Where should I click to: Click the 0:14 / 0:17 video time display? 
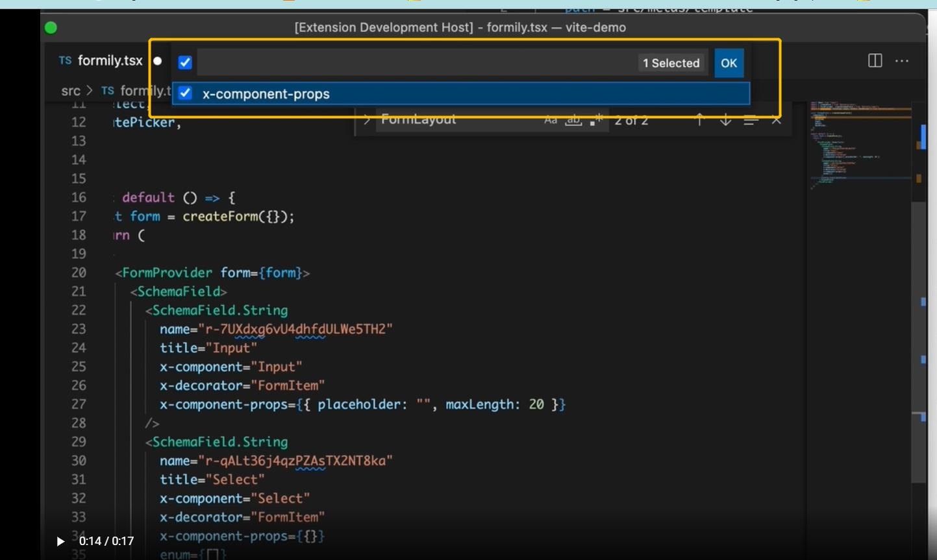pyautogui.click(x=106, y=541)
